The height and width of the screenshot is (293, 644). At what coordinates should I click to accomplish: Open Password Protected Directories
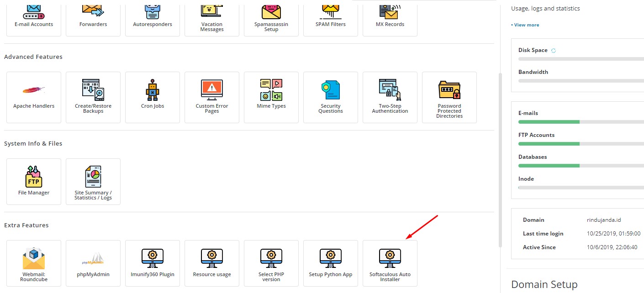pos(449,97)
